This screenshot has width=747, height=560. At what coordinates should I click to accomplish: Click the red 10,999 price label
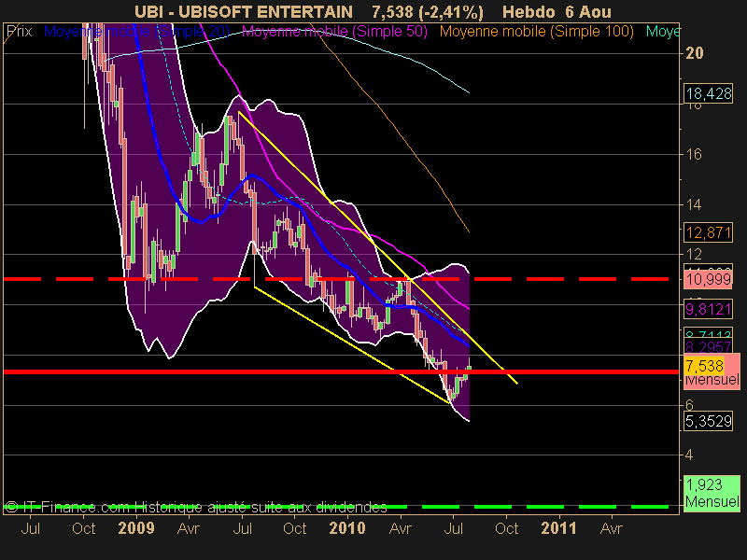pos(709,279)
